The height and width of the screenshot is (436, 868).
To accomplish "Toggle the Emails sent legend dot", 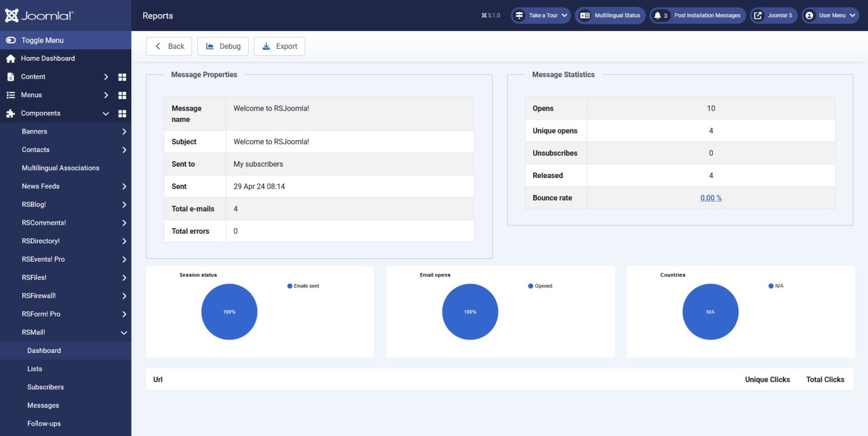I will pyautogui.click(x=290, y=286).
